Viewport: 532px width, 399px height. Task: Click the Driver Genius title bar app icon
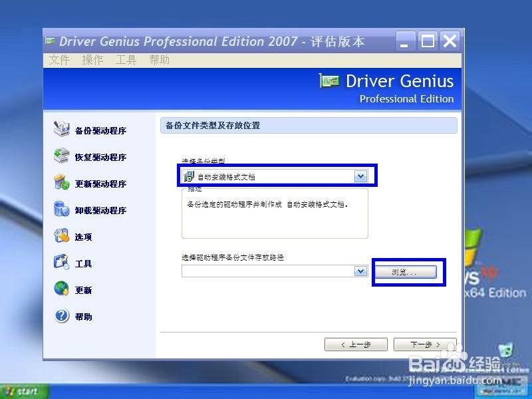[x=51, y=41]
